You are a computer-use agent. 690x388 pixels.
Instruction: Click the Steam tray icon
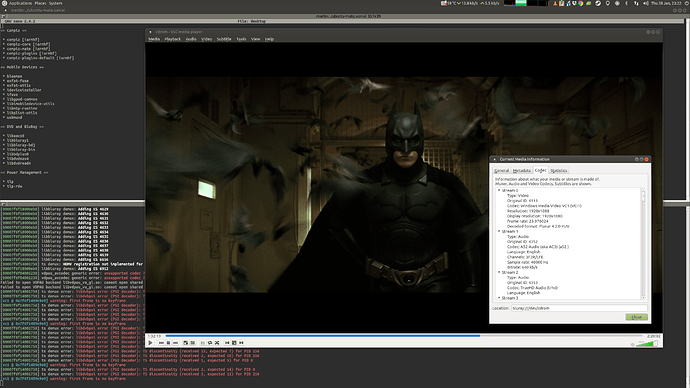click(598, 3)
